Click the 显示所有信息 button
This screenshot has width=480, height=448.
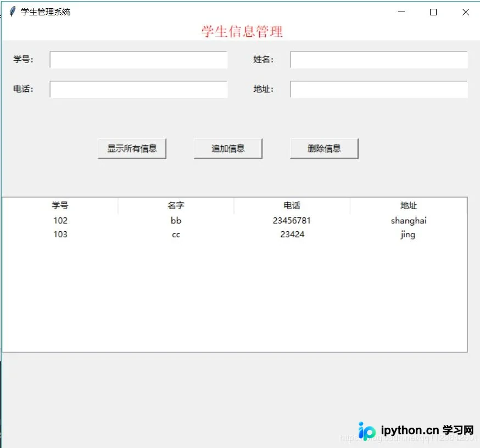tap(132, 148)
